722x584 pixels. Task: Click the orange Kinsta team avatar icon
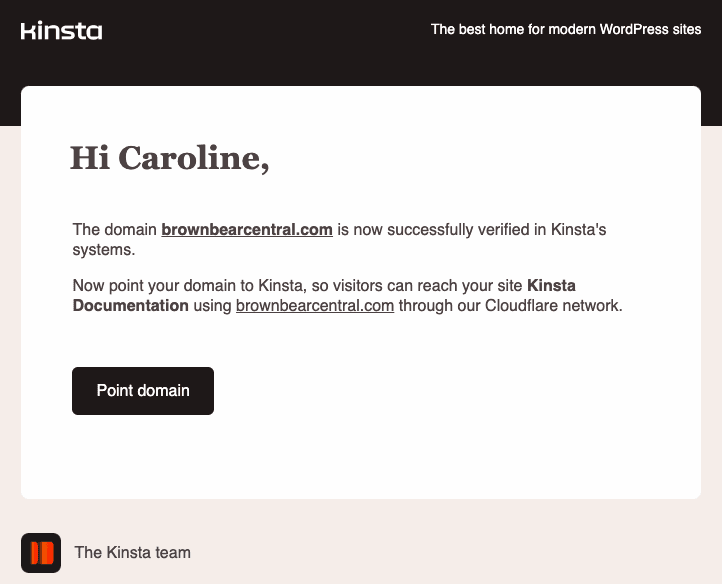(41, 552)
